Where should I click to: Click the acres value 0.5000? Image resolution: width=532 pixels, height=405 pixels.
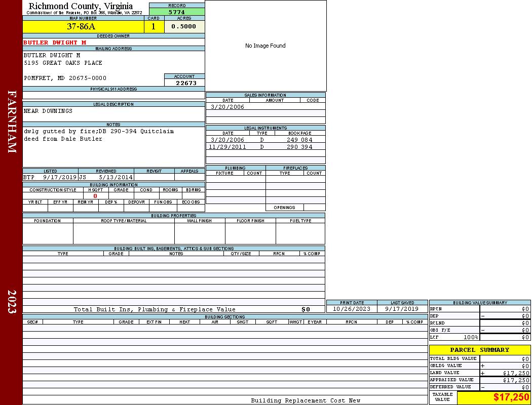pyautogui.click(x=184, y=27)
